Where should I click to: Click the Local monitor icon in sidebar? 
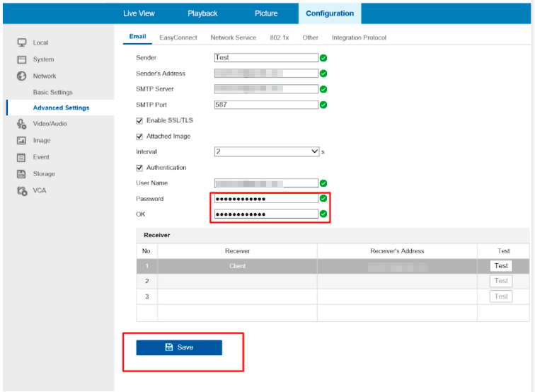21,42
